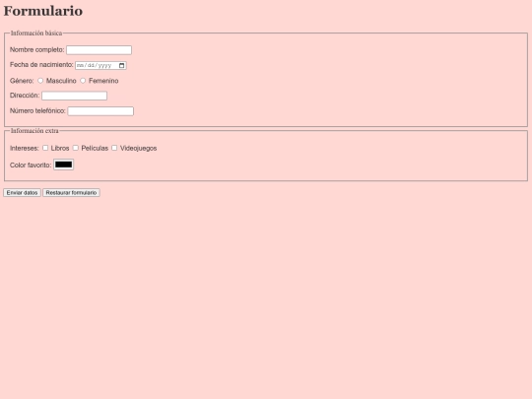Open the Color favorito color picker
This screenshot has width=532, height=399.
63,165
